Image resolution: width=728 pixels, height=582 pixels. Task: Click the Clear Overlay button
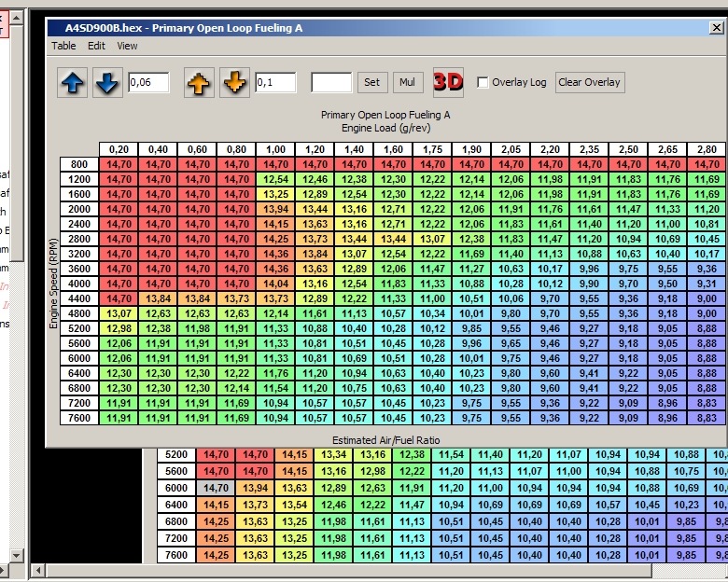pos(590,83)
